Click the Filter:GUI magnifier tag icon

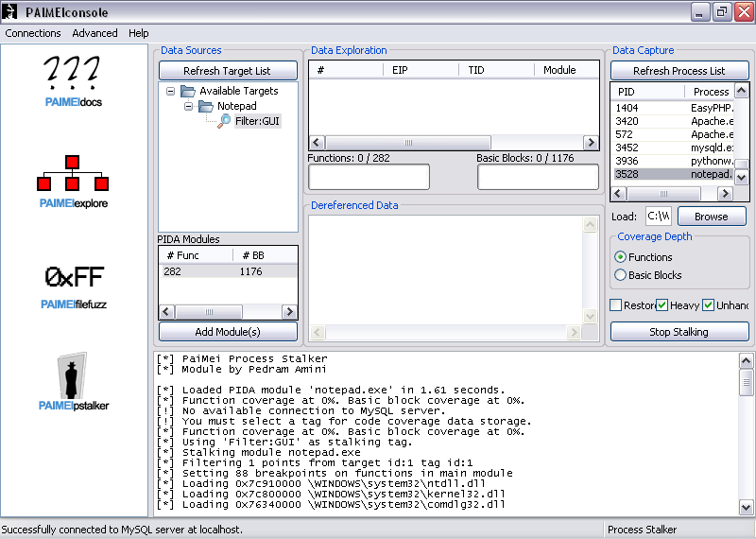(224, 121)
